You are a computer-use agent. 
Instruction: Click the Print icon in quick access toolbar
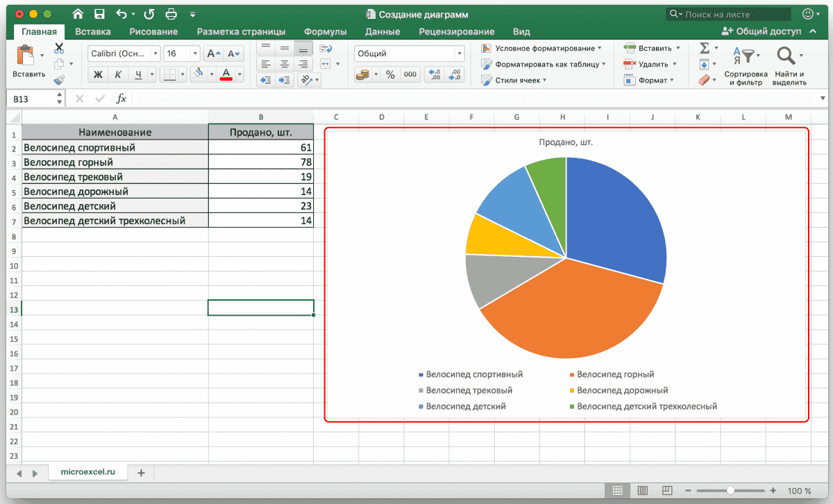[171, 14]
